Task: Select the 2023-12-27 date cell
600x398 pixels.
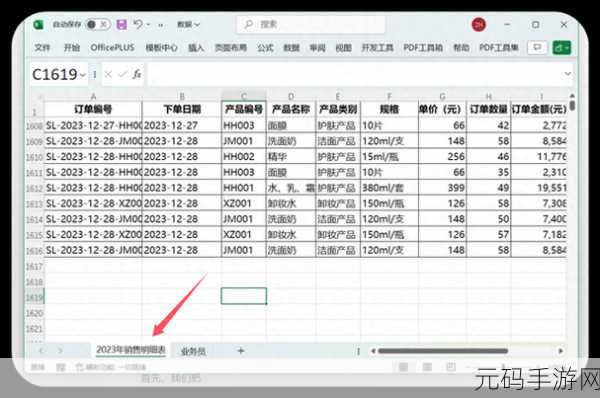Action: 182,126
